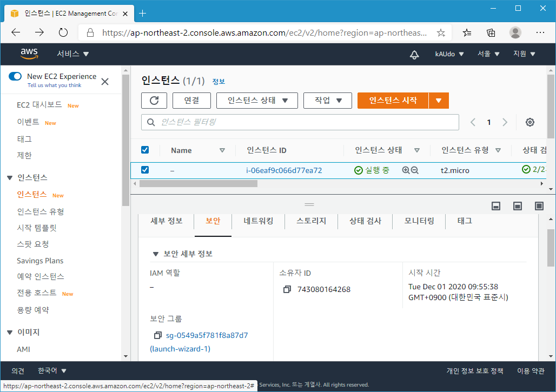Screen dimensions: 556x392
Task: Click the instance table horizontal scrollbar
Action: click(198, 184)
